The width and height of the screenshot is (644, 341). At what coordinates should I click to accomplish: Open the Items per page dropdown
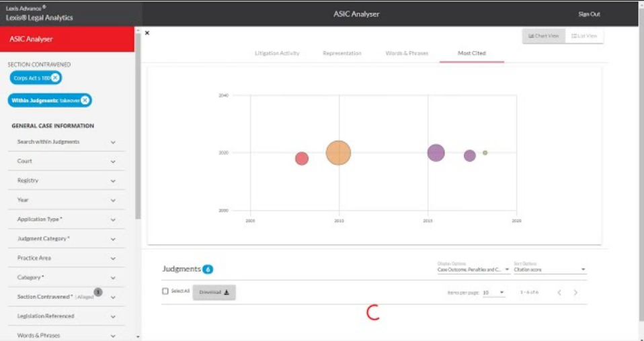(x=493, y=293)
